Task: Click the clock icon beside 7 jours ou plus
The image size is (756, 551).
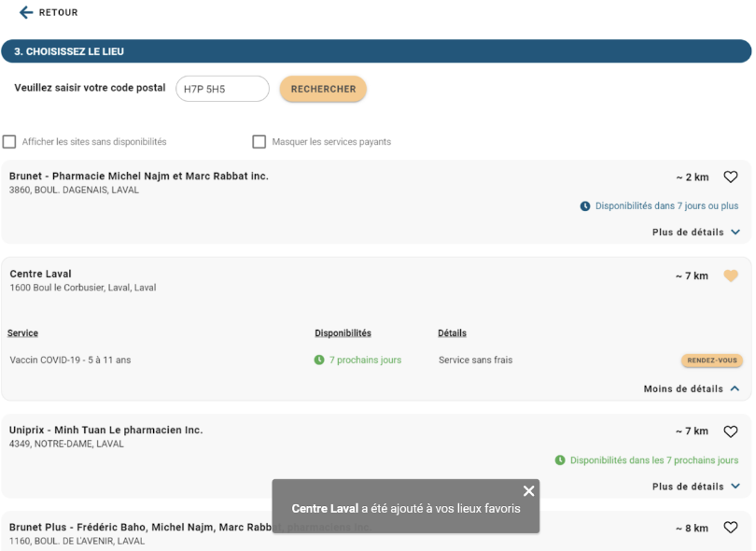Action: (x=585, y=206)
